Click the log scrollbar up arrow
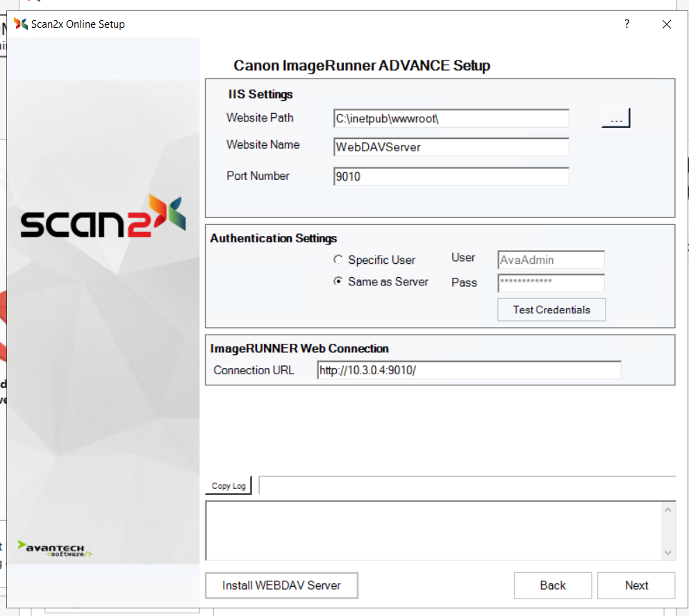Viewport: 689px width, 616px height. click(x=668, y=510)
